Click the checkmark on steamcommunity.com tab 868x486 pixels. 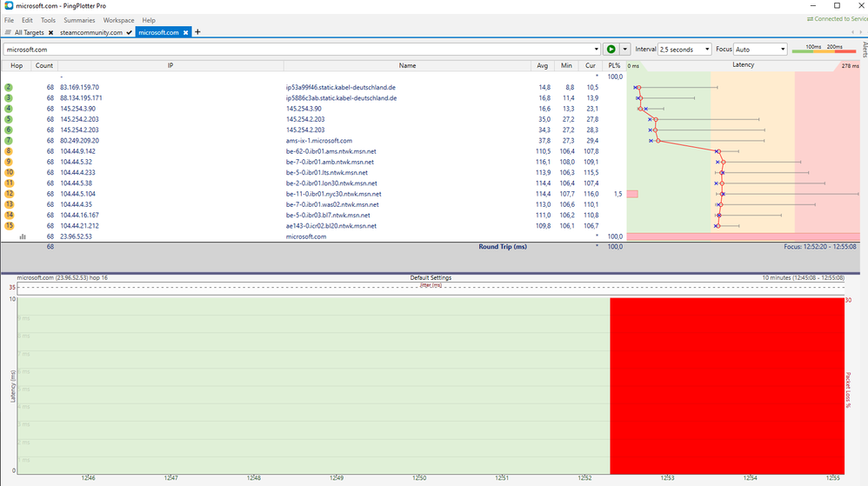coord(129,33)
